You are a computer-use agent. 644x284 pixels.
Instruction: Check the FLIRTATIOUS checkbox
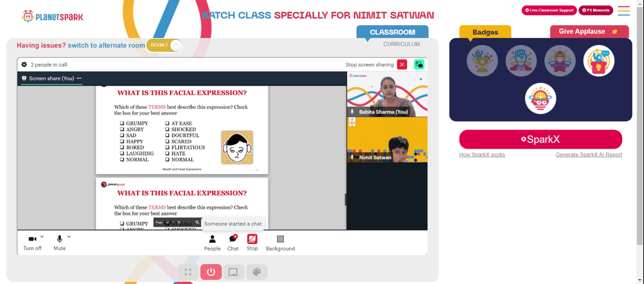click(167, 147)
